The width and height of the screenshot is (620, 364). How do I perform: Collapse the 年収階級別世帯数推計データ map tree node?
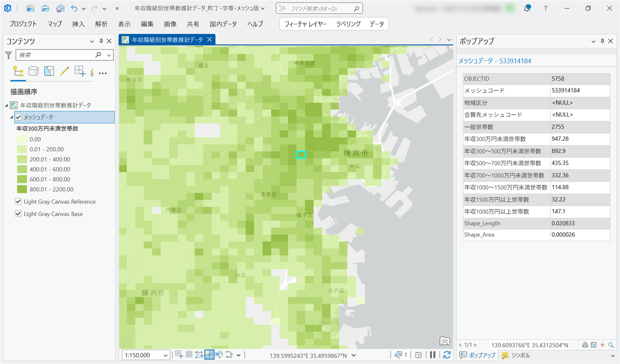click(6, 105)
